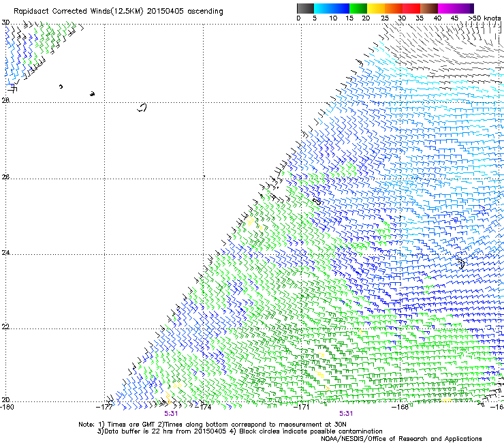Click the latitude axis label '30'
The height and width of the screenshot is (443, 504).
click(x=5, y=22)
